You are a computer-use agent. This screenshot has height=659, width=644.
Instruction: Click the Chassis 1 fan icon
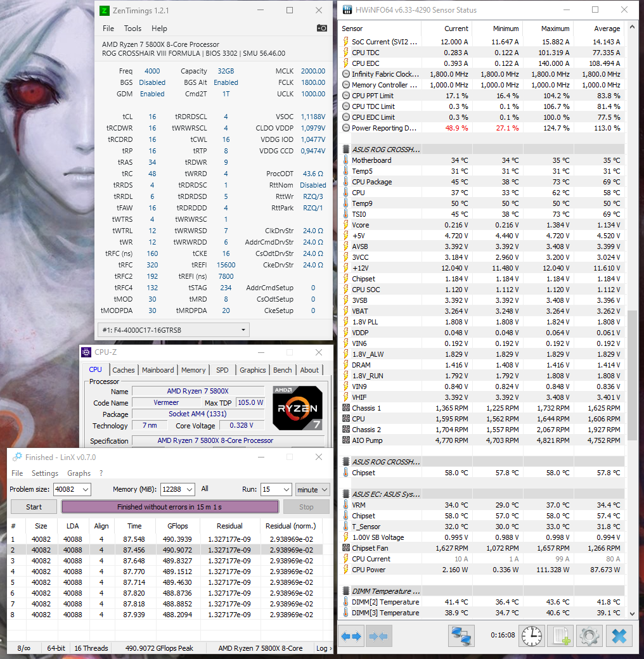346,408
